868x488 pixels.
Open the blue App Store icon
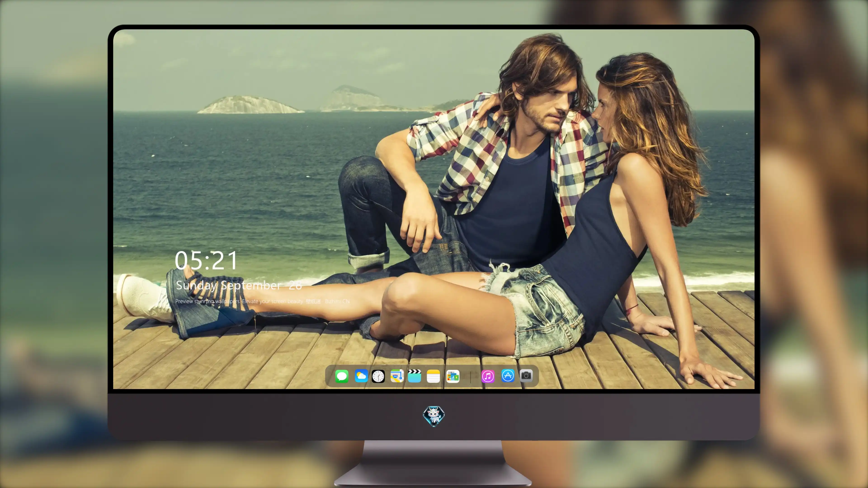pos(508,375)
